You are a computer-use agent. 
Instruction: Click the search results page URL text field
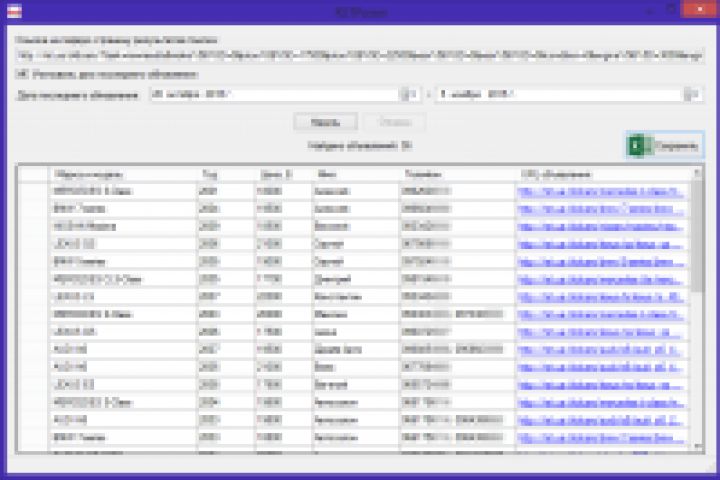[x=360, y=56]
